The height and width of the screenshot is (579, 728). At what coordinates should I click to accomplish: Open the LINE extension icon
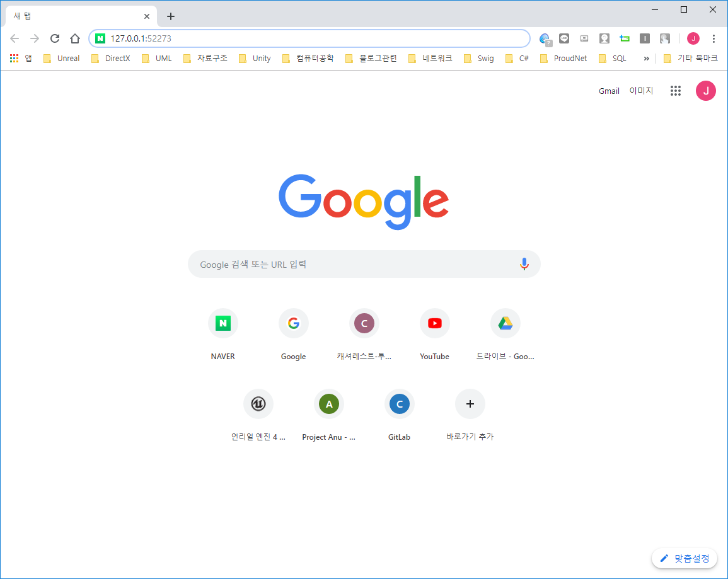[x=564, y=38]
